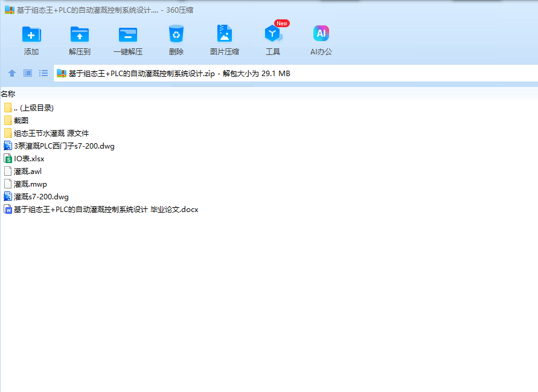Click the spreadsheet icon of IO表.xlsx
538x392 pixels.
(8, 159)
